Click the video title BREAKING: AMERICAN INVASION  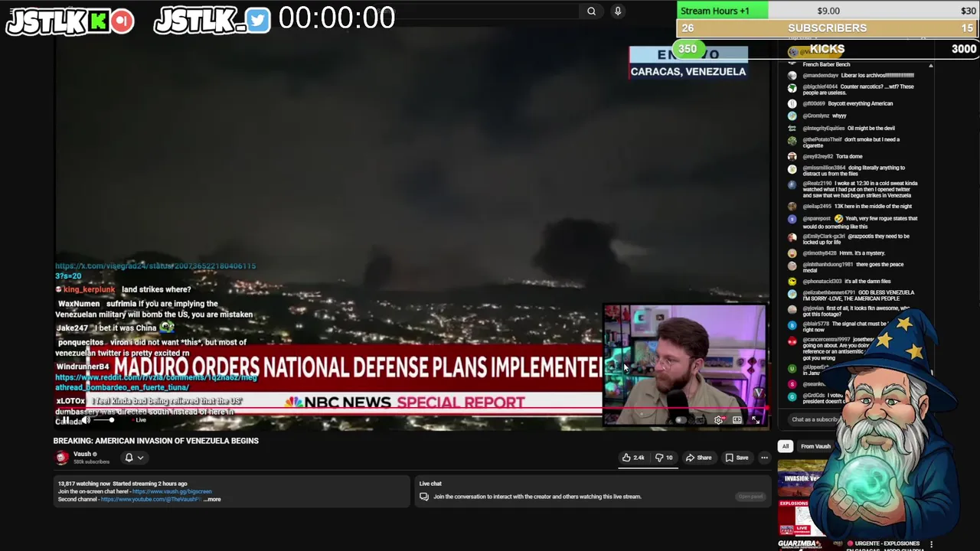155,441
